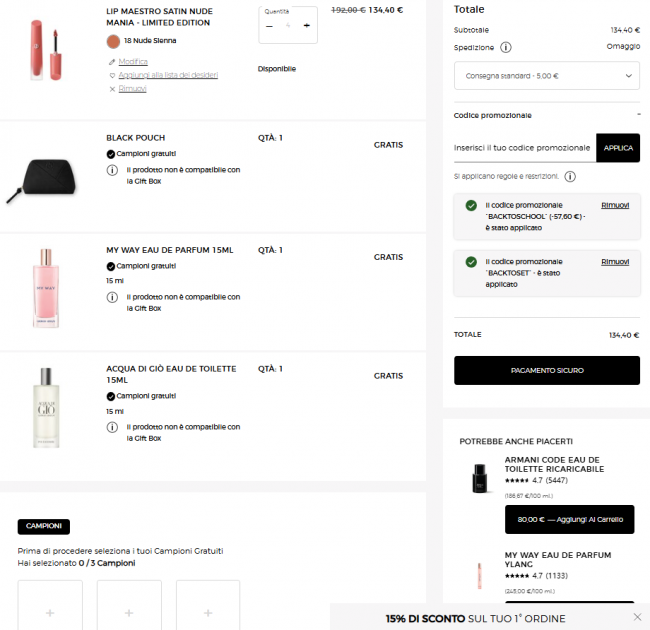Viewport: 650px width, 630px height.
Task: Remove the BACKTOSCHOOL promo code
Action: [x=615, y=206]
